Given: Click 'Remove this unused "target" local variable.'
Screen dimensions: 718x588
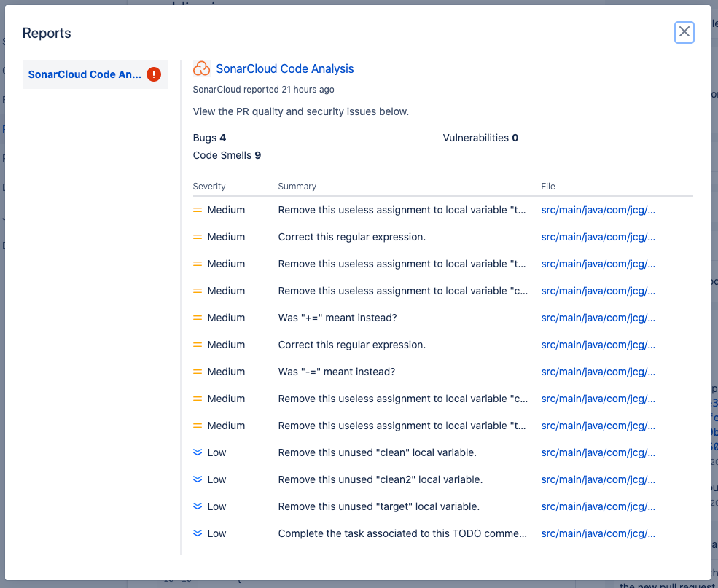Looking at the screenshot, I should click(379, 506).
